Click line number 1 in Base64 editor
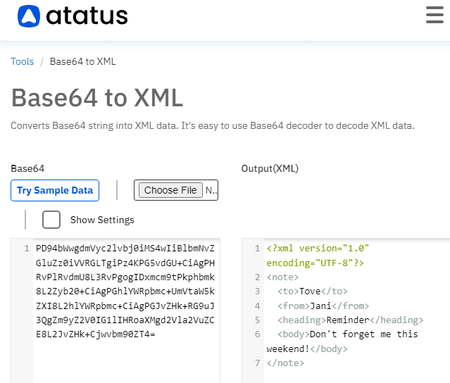 click(x=27, y=249)
